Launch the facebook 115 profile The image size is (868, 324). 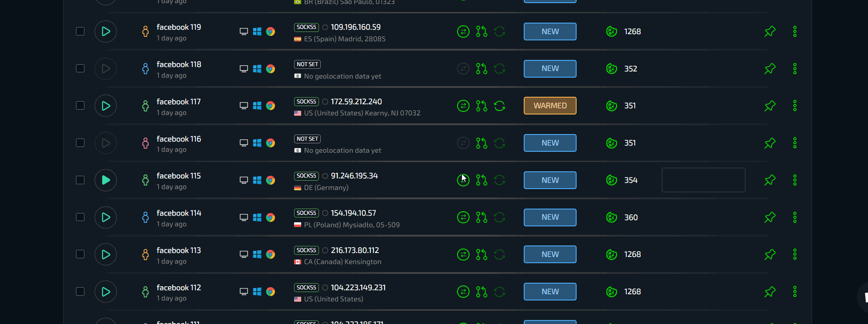coord(106,180)
